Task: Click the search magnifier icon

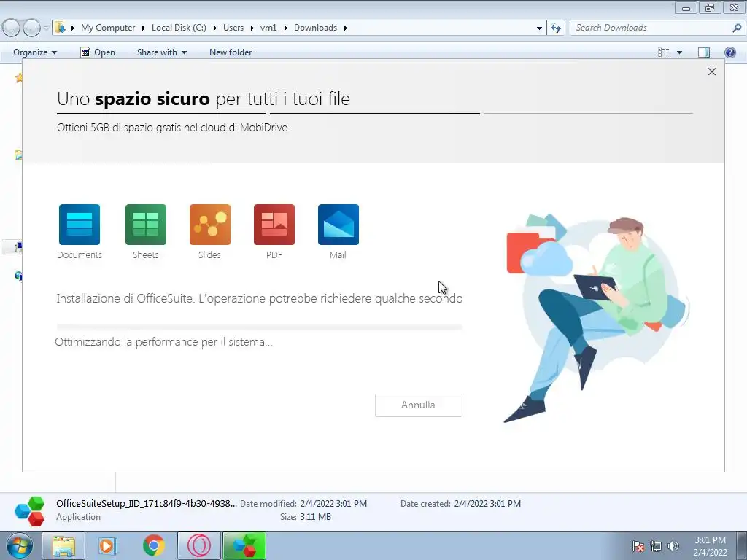Action: (x=737, y=28)
